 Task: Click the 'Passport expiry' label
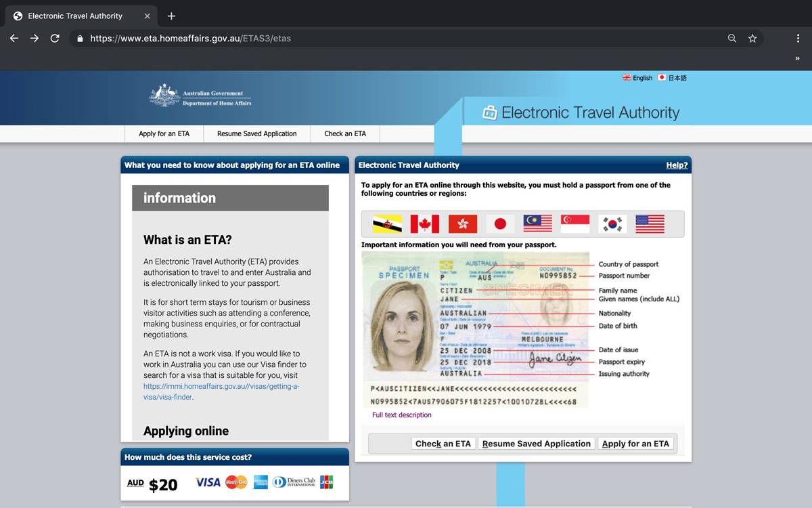[x=622, y=362]
